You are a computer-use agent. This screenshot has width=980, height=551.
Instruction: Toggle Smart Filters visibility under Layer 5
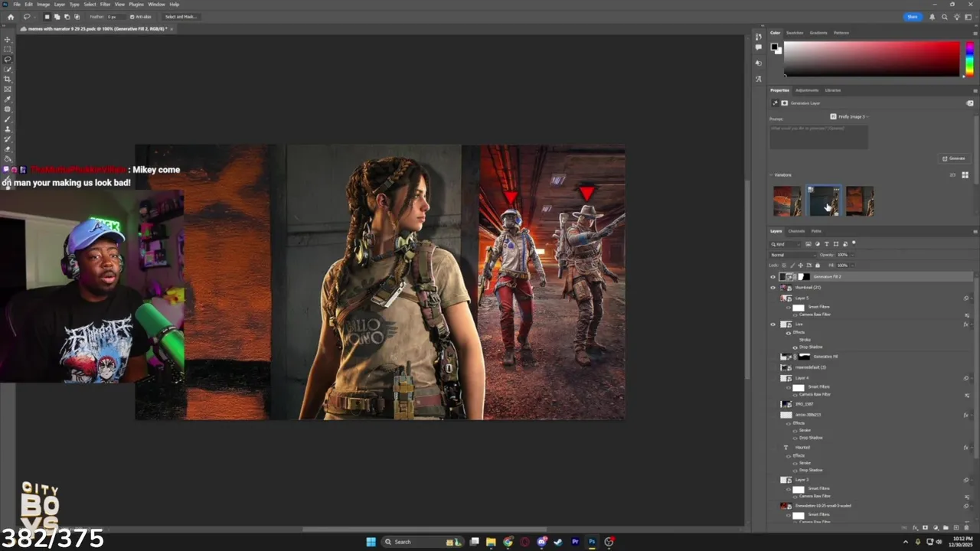(789, 307)
